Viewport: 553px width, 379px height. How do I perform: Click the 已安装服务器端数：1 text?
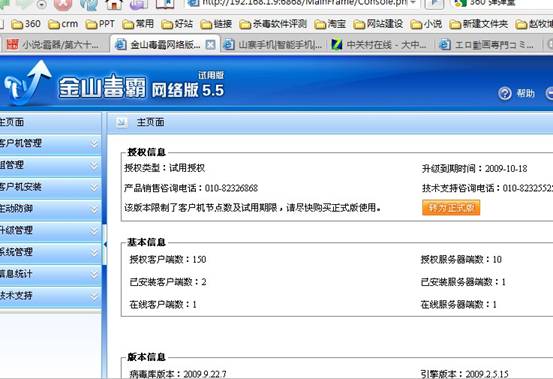coord(463,282)
